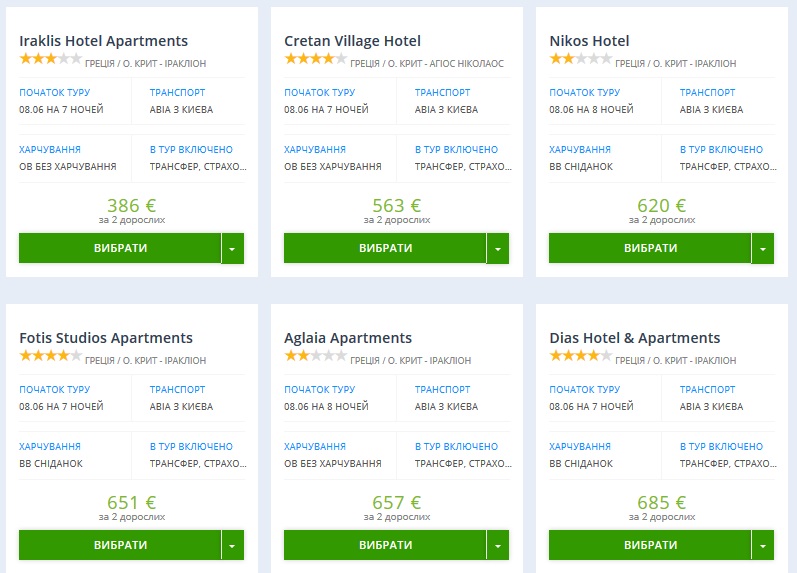Open the Iraklis Hotel Apartments title link
The width and height of the screenshot is (797, 573).
[x=103, y=41]
